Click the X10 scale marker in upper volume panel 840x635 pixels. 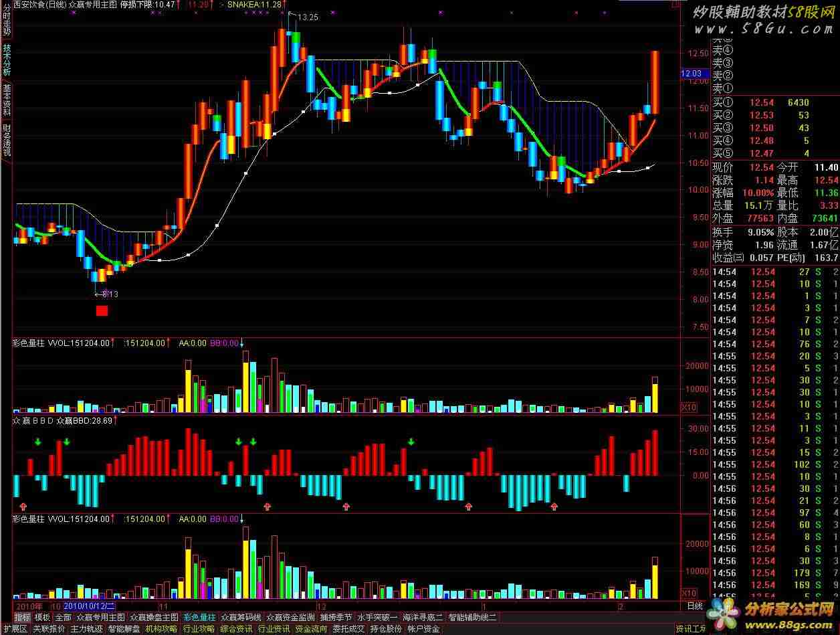[x=688, y=407]
